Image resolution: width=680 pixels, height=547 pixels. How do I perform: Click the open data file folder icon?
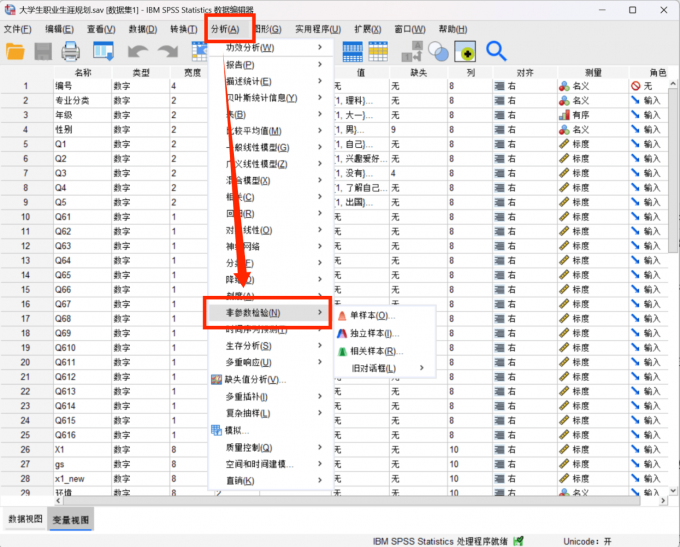15,52
